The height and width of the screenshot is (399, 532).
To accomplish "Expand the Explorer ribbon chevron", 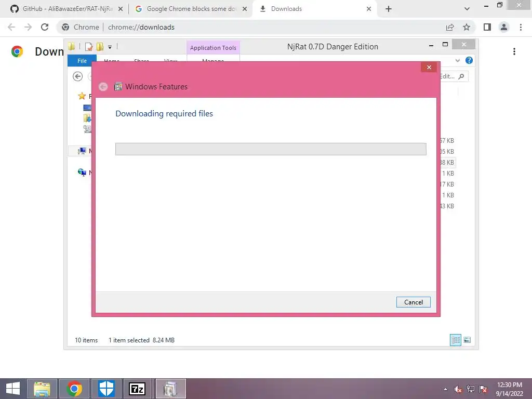I will click(457, 60).
